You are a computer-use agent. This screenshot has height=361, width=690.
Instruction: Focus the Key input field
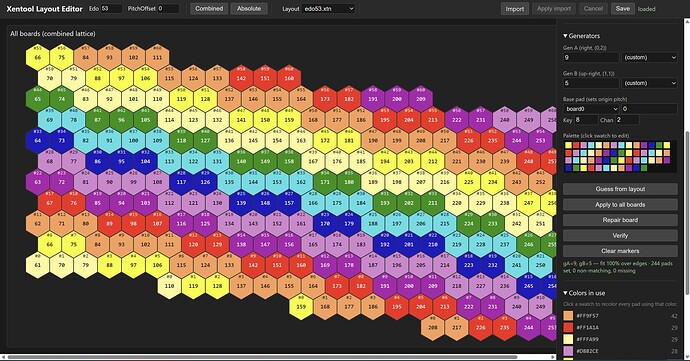click(586, 120)
